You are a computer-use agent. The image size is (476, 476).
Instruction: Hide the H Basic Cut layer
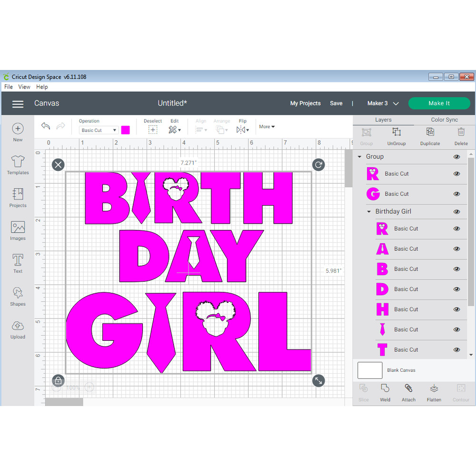(456, 309)
